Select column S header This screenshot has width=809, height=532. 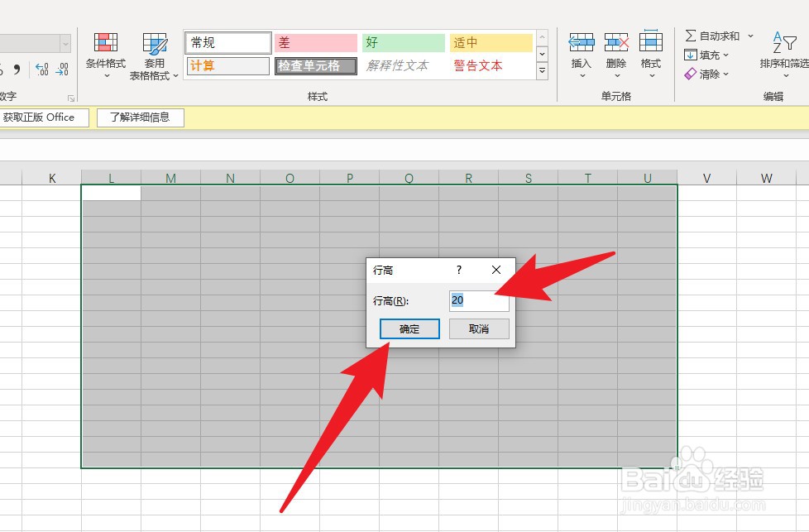pos(529,178)
